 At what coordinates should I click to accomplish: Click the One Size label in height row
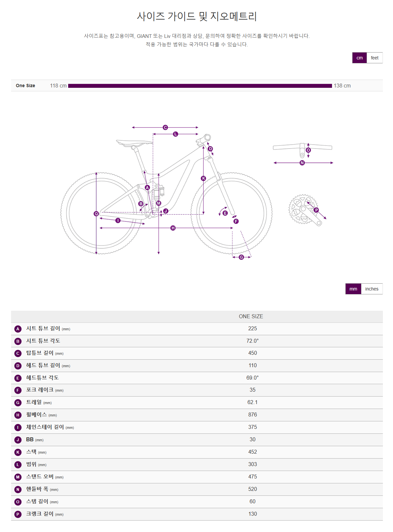pyautogui.click(x=25, y=86)
